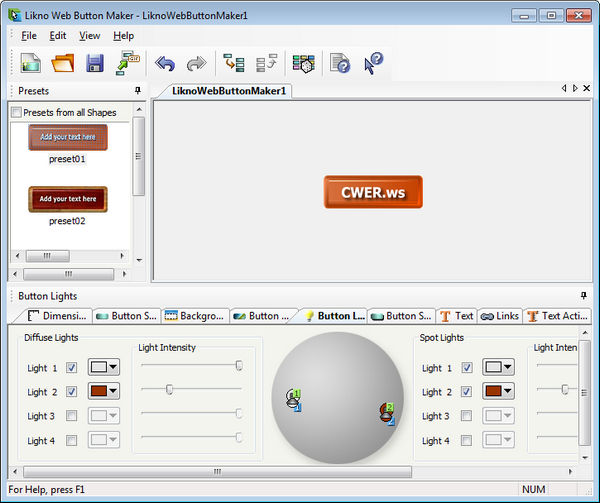This screenshot has height=503, width=600.
Task: Enable Spot Lights Light 3 checkbox
Action: (x=466, y=416)
